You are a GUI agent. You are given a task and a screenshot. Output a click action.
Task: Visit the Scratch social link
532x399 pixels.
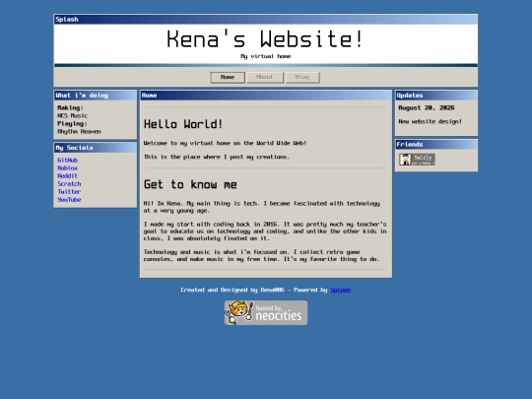(69, 184)
